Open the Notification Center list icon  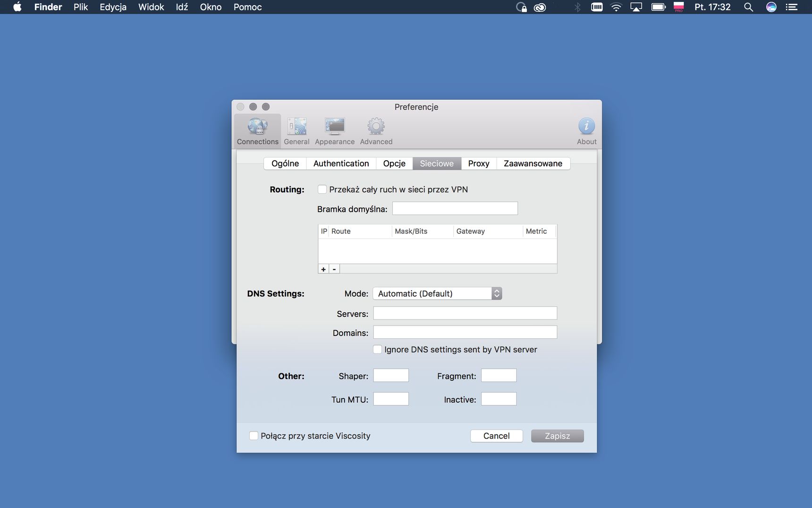point(792,7)
